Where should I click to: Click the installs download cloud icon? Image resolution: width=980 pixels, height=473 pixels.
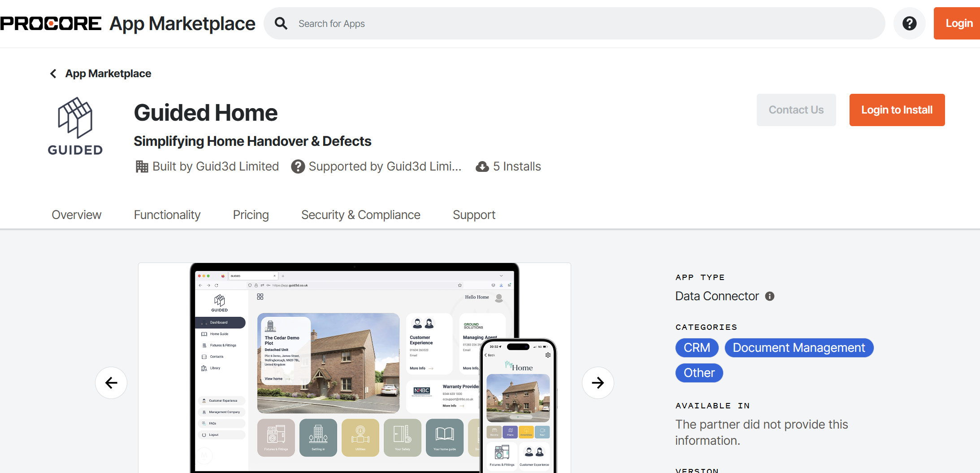tap(482, 167)
